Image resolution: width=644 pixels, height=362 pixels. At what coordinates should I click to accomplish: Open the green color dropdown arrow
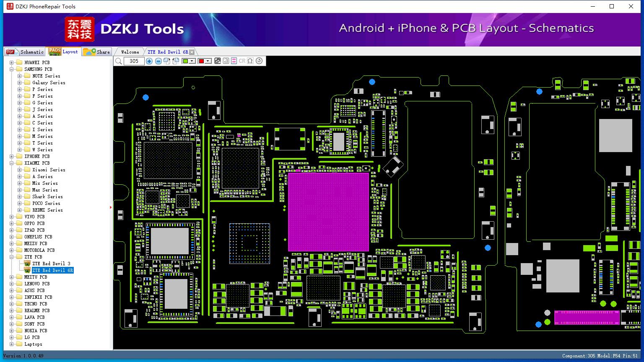coord(192,61)
